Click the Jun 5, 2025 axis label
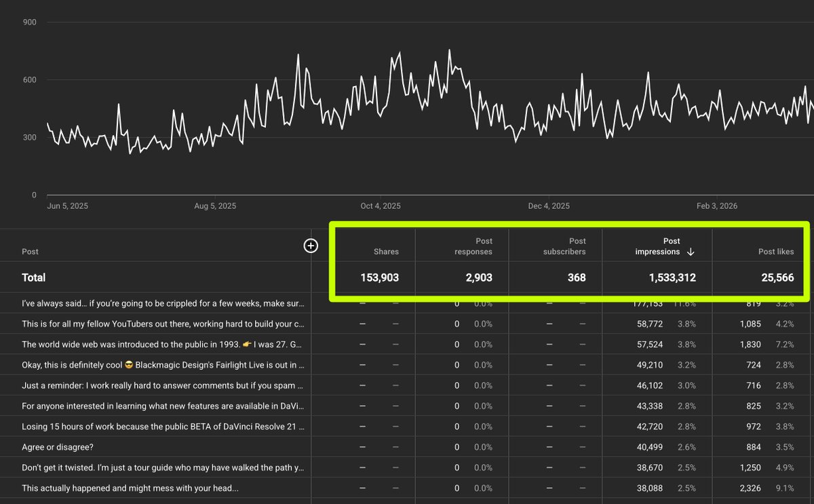Screen dimensions: 814x504 [x=68, y=206]
